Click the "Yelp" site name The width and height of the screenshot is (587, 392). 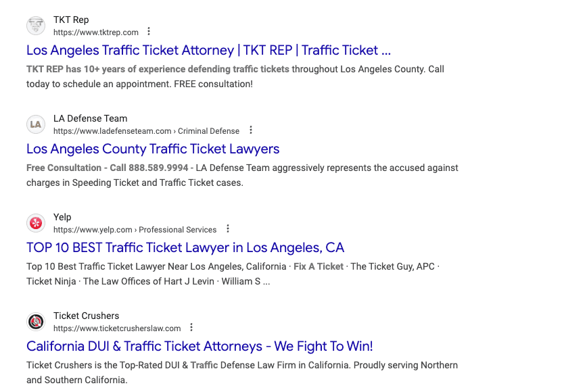[62, 217]
